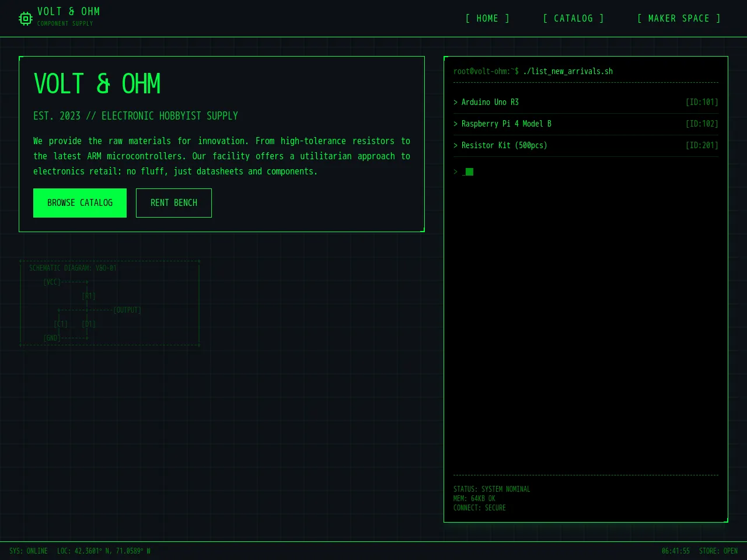747x560 pixels.
Task: Click the VOLT & OHM header brand text
Action: pyautogui.click(x=68, y=12)
